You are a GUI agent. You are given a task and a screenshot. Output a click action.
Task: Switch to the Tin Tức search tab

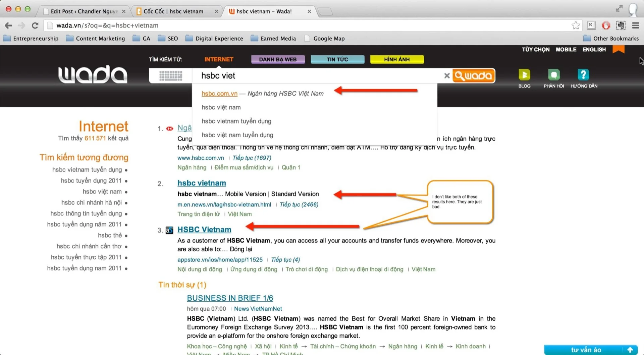tap(337, 59)
